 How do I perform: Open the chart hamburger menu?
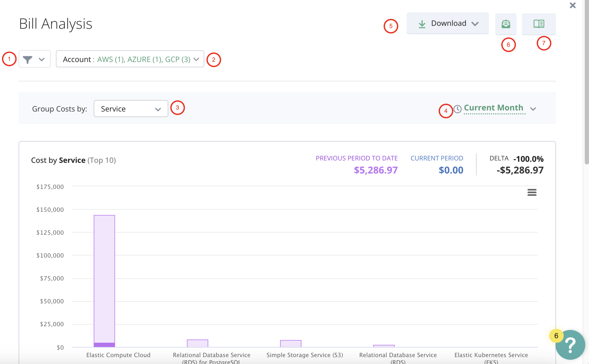point(532,192)
